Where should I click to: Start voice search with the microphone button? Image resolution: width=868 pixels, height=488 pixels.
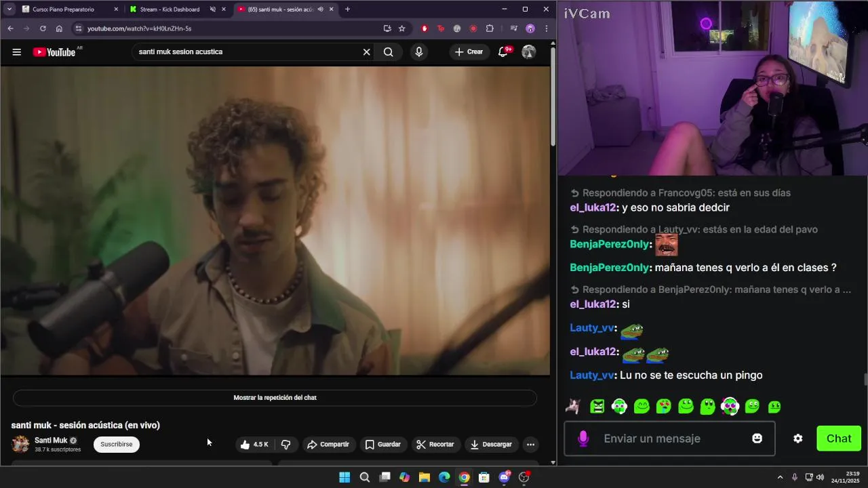(x=418, y=52)
